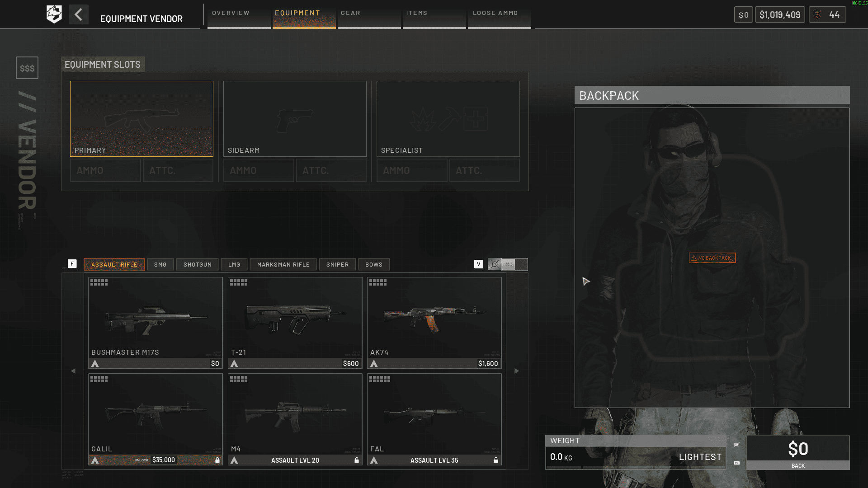Click the M4 faction triangle icon
The height and width of the screenshot is (488, 868).
[x=234, y=460]
